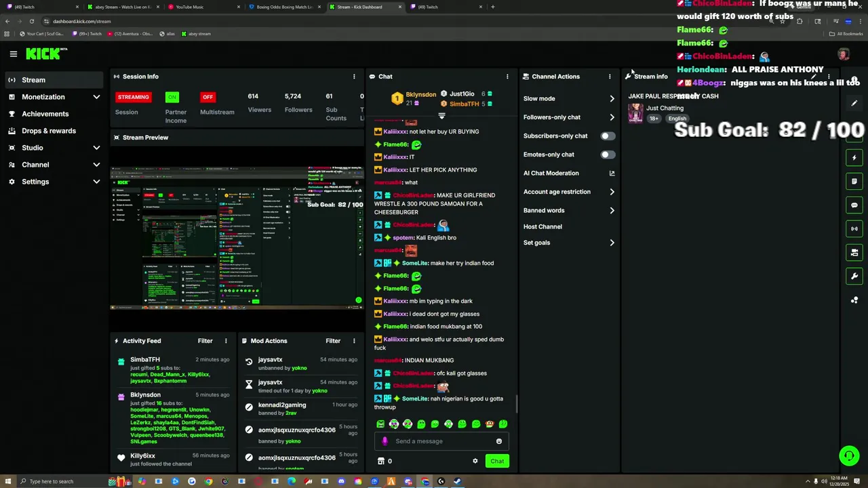Click the shop icon below chat input
868x488 pixels.
click(380, 461)
